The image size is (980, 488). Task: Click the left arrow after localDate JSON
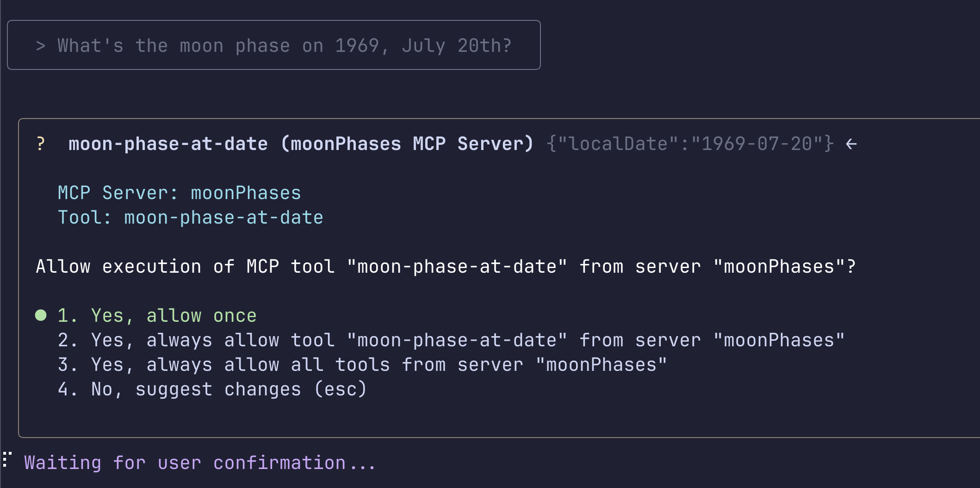pos(851,144)
